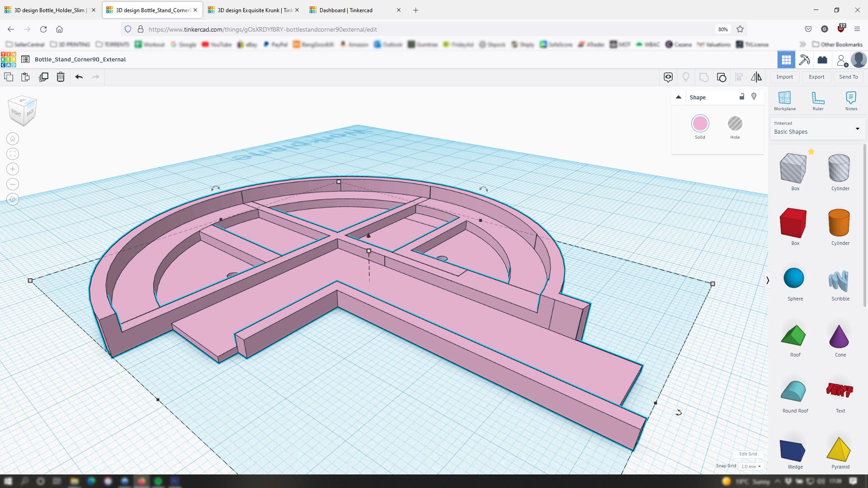This screenshot has height=488, width=868.
Task: Click Home view button
Action: (x=13, y=139)
